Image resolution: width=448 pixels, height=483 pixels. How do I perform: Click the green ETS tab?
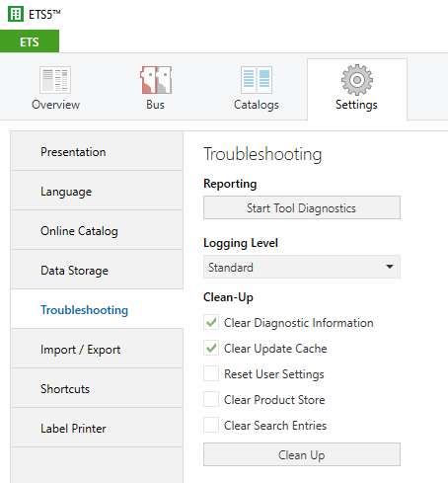(30, 41)
